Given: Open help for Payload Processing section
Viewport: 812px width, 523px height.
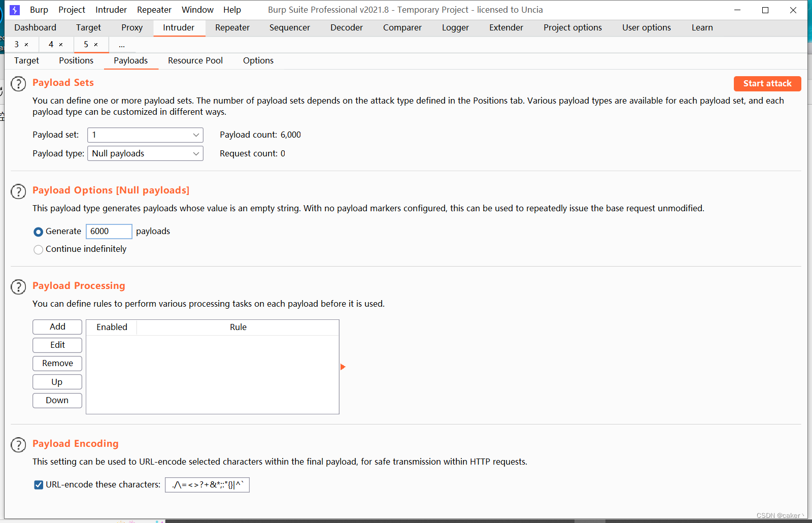Looking at the screenshot, I should point(18,287).
